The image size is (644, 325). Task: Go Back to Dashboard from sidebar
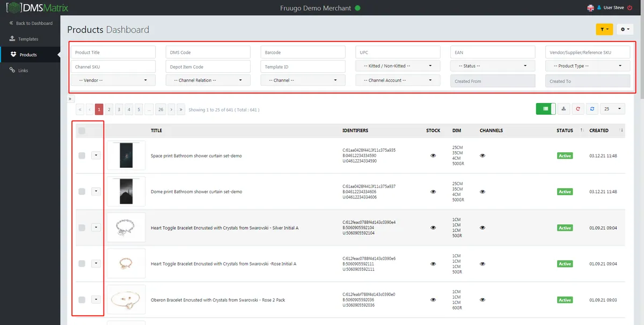click(30, 23)
